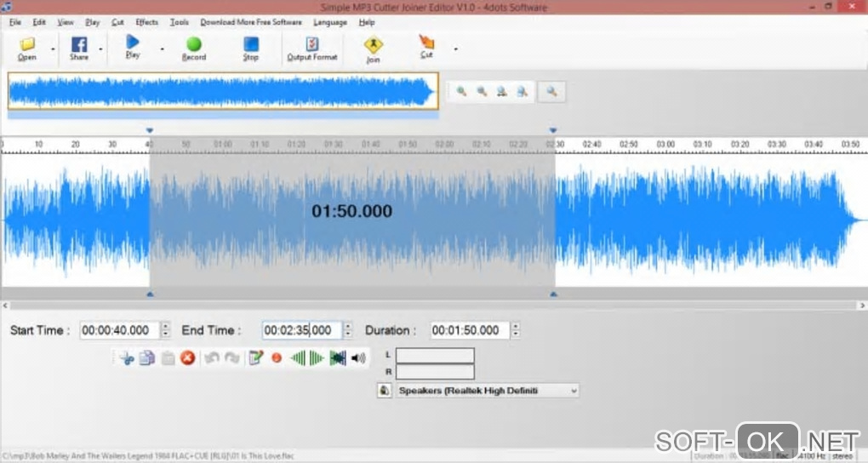Expand the Open button dropdown arrow
The height and width of the screenshot is (463, 868).
point(53,49)
